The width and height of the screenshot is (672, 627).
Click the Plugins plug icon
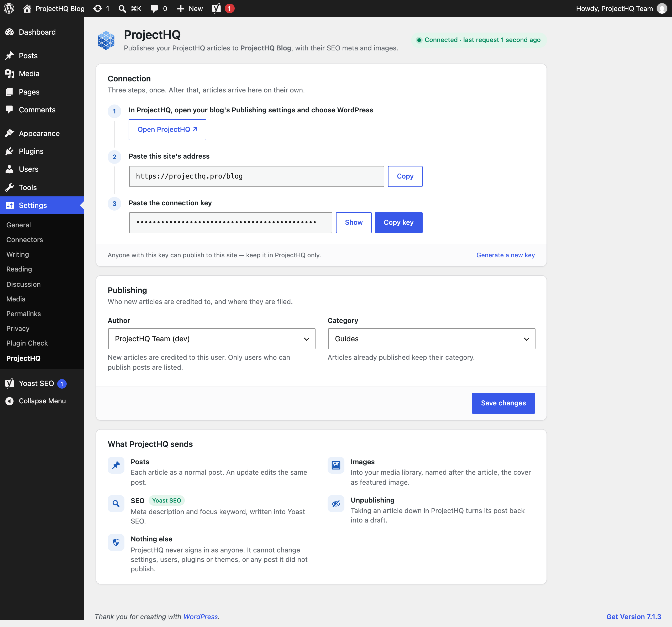tap(9, 151)
